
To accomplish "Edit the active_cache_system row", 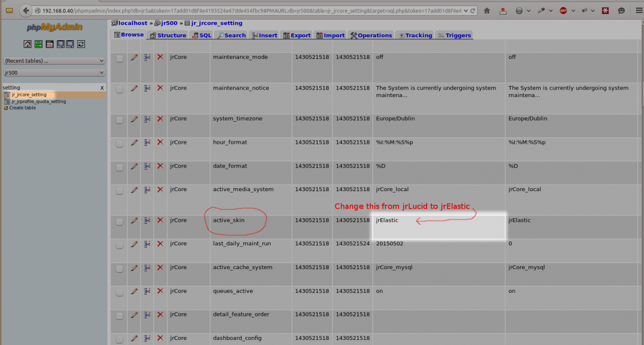I will tap(134, 268).
